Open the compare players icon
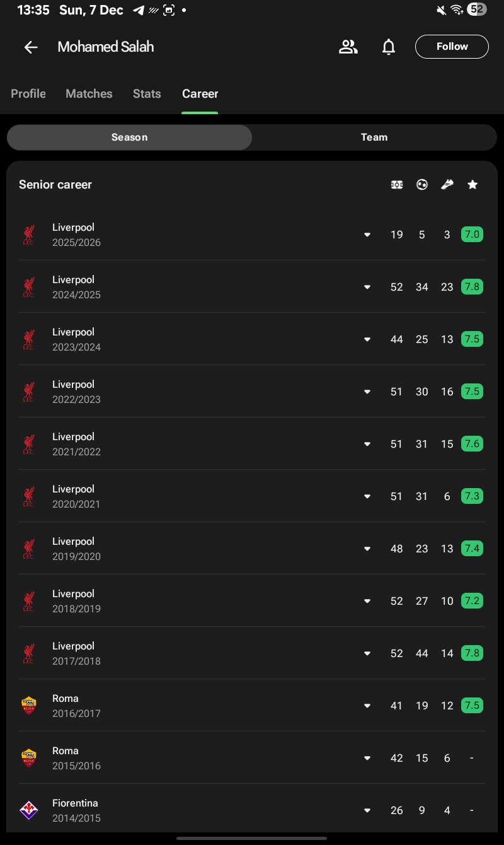The image size is (504, 845). click(348, 47)
